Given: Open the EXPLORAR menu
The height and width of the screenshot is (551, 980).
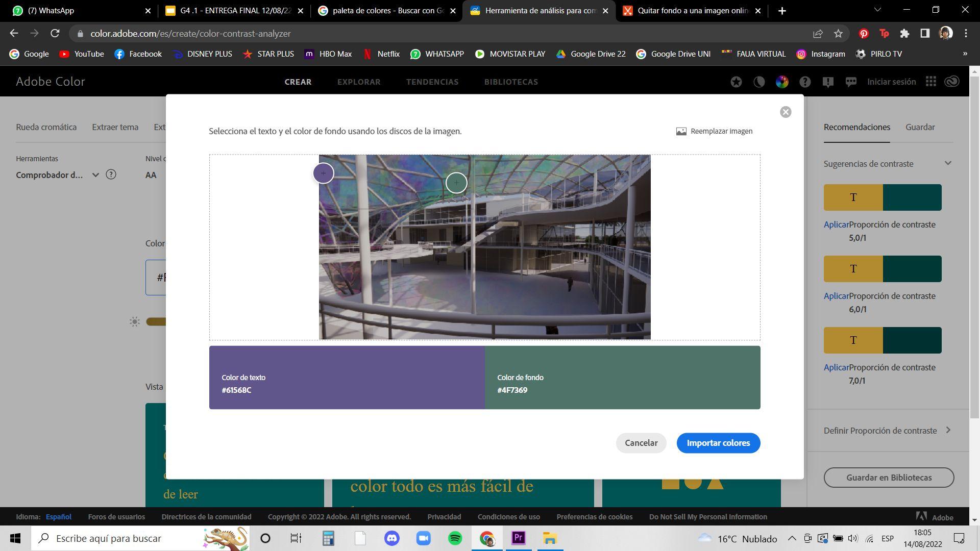Looking at the screenshot, I should (358, 82).
